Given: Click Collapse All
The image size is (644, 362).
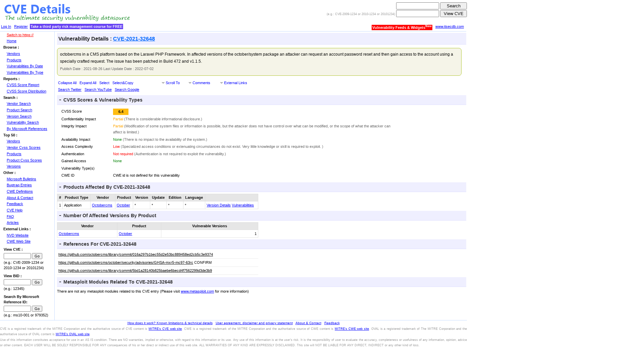Looking at the screenshot, I should [x=67, y=83].
